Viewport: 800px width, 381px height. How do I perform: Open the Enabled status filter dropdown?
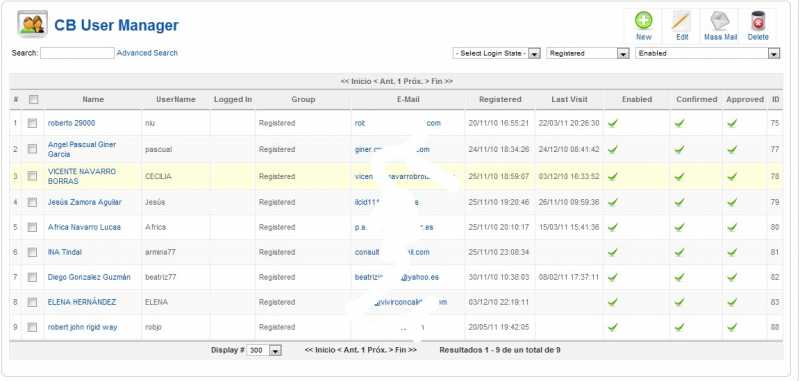(x=708, y=54)
